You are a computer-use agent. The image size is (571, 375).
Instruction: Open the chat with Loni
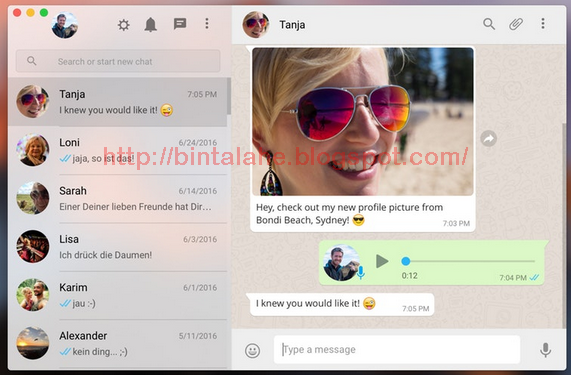tap(118, 150)
